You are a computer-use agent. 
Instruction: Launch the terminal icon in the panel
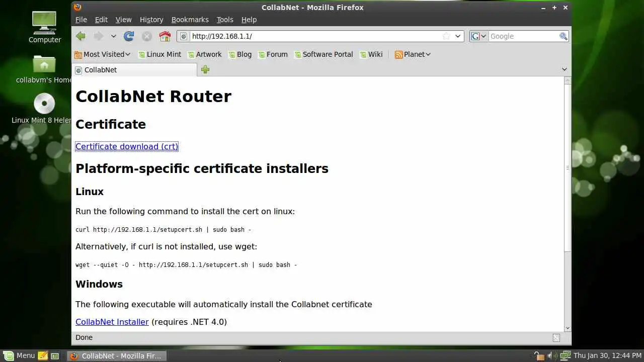tap(55, 355)
